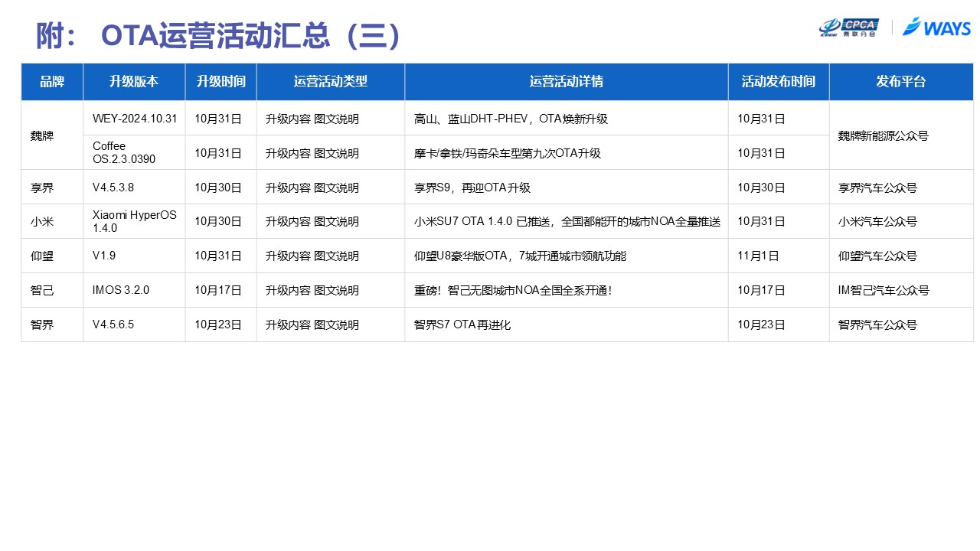
Task: Select the 品牌 column header
Action: [x=52, y=82]
